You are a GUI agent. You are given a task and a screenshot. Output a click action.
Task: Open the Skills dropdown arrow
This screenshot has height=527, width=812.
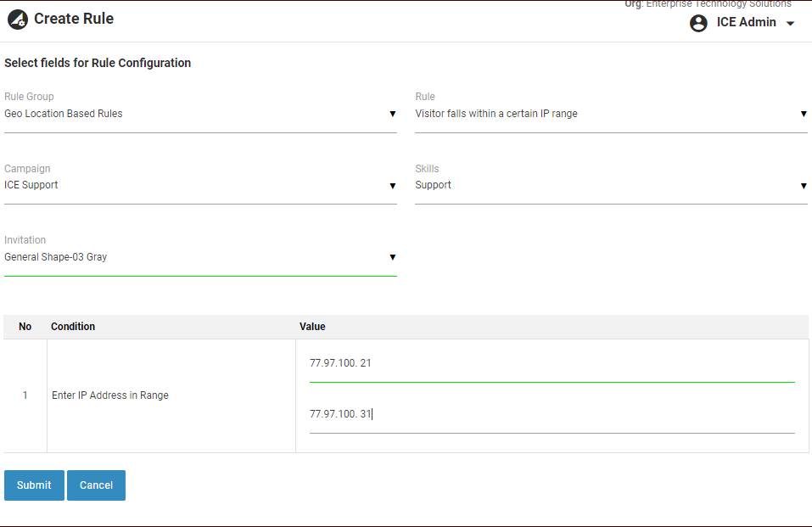[x=803, y=186]
